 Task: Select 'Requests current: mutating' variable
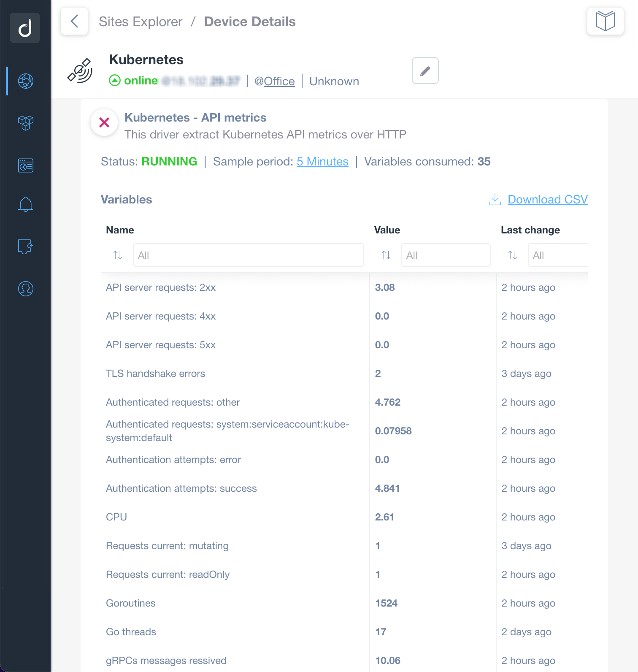point(167,546)
